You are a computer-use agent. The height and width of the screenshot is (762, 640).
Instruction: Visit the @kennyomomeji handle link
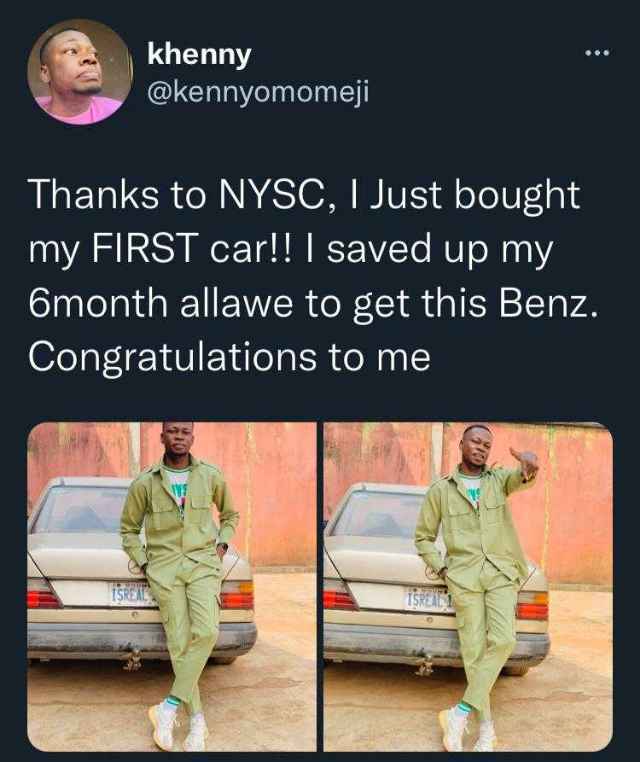click(258, 90)
